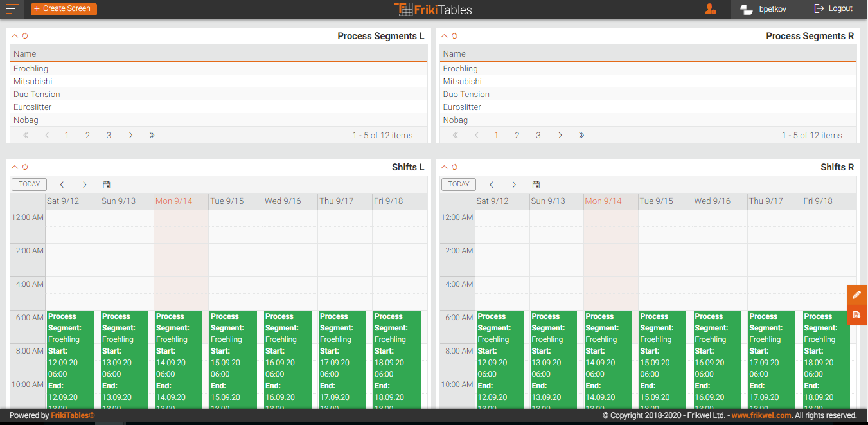The image size is (868, 425).
Task: Open calendar date picker in Shifts L
Action: tap(107, 185)
